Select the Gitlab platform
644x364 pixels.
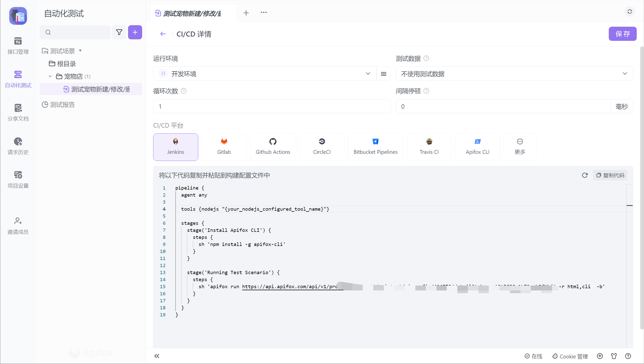click(224, 147)
